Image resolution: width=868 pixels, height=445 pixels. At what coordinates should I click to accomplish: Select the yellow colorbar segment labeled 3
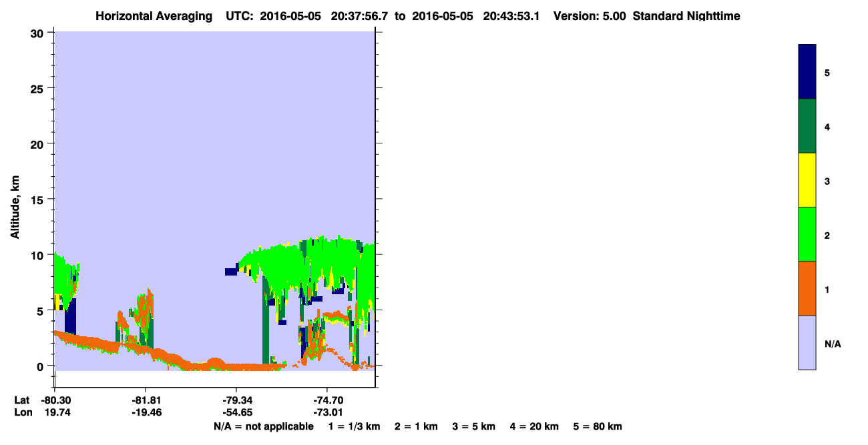point(807,180)
